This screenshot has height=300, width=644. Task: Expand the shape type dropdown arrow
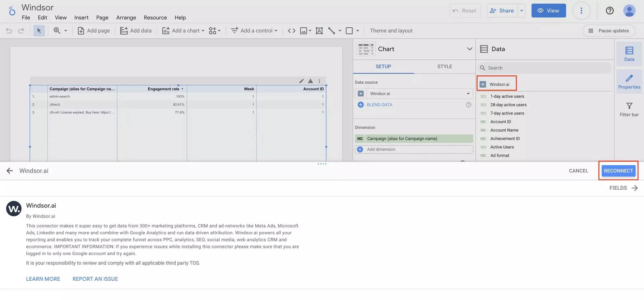coord(358,31)
